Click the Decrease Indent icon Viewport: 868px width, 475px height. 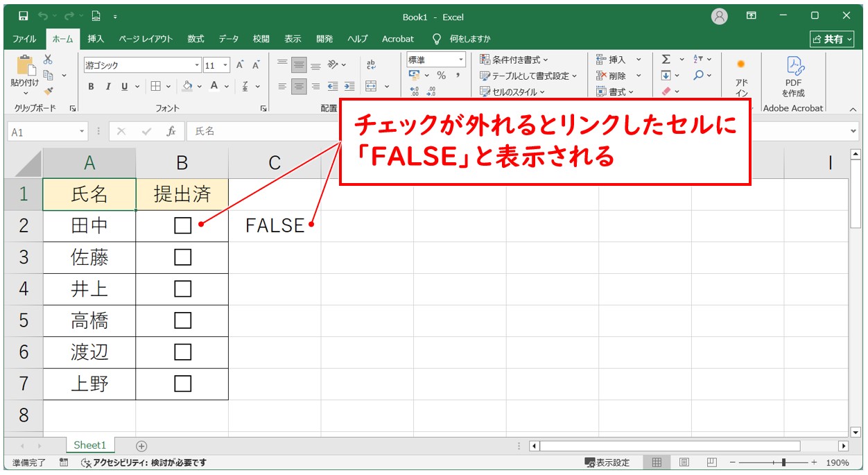click(x=333, y=87)
